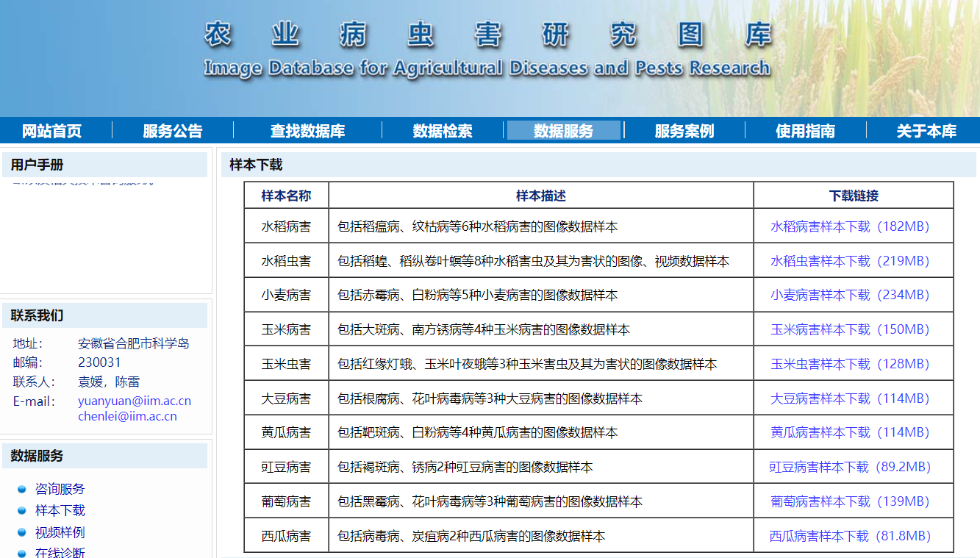The height and width of the screenshot is (558, 980).
Task: Open the 查找数据库 menu item
Action: tap(307, 132)
